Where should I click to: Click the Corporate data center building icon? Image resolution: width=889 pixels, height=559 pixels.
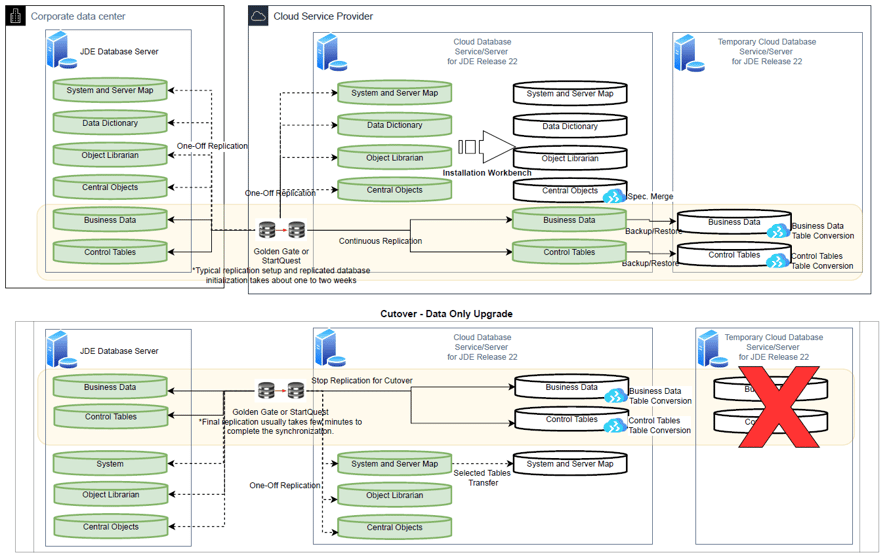click(16, 16)
